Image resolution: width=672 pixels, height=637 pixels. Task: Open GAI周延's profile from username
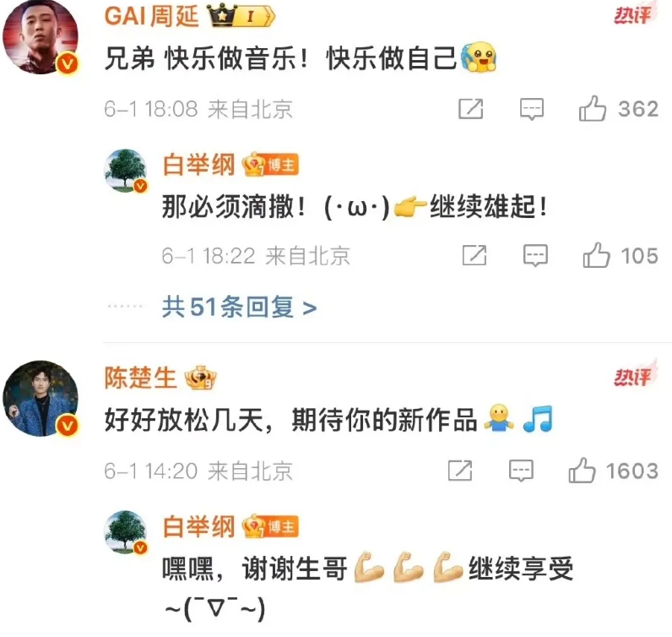[152, 16]
